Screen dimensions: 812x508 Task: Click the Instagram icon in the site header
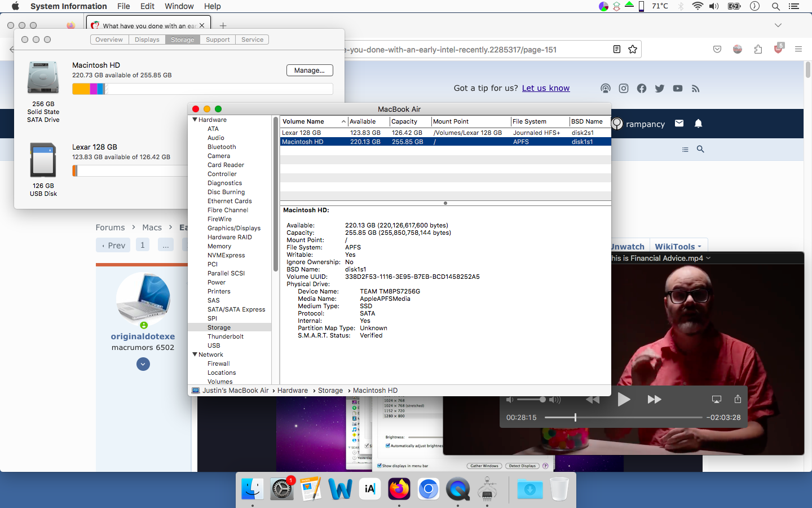pyautogui.click(x=624, y=88)
